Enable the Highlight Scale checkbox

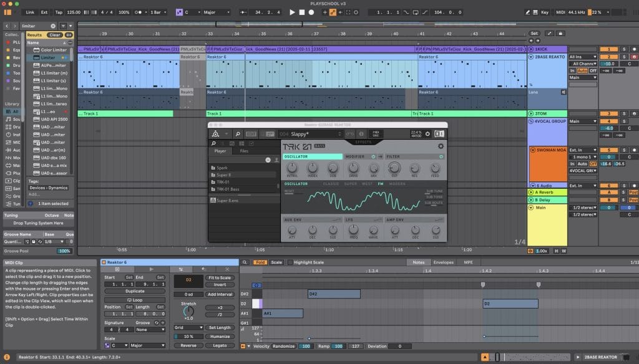click(x=289, y=262)
